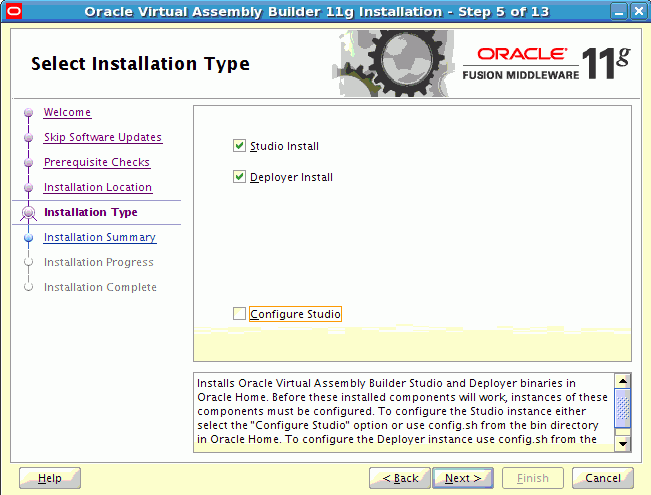
Task: Click the gear graphic in header
Action: coord(394,63)
